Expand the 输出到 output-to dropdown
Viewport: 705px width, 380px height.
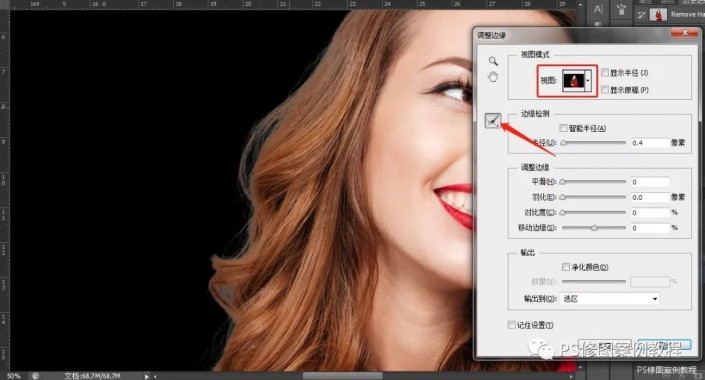(609, 299)
